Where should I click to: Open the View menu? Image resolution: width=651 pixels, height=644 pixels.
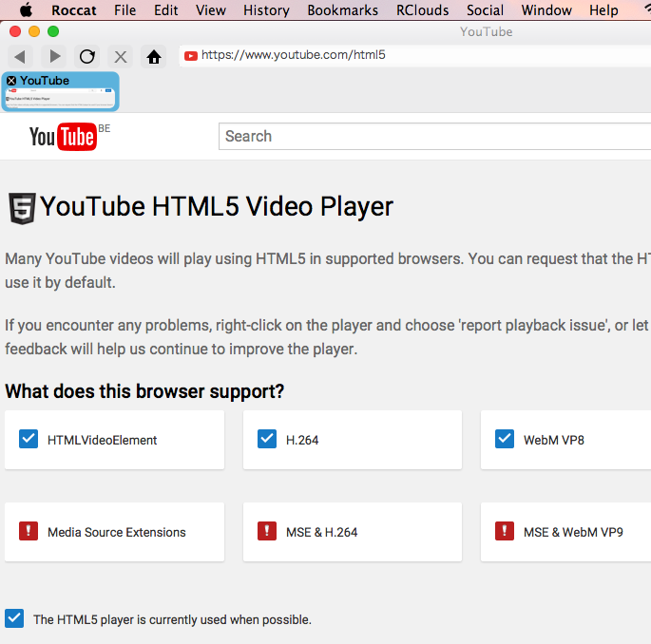[211, 9]
